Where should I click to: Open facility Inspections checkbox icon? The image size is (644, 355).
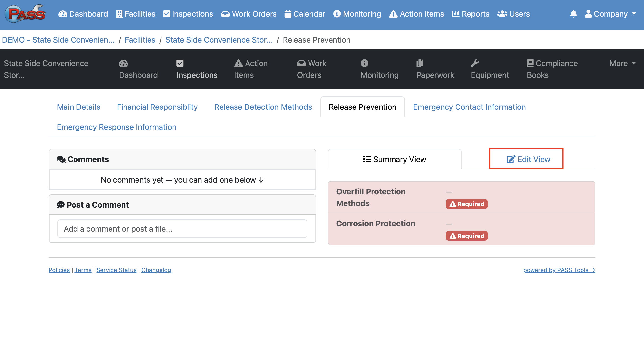click(180, 63)
